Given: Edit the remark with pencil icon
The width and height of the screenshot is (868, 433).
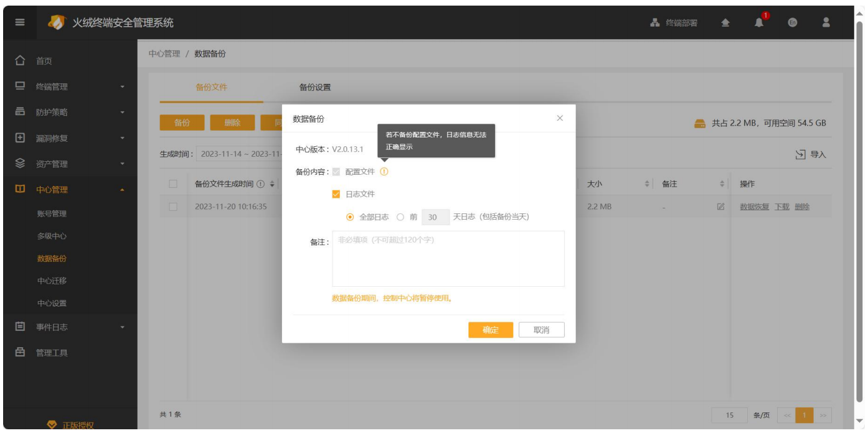Looking at the screenshot, I should (x=720, y=207).
